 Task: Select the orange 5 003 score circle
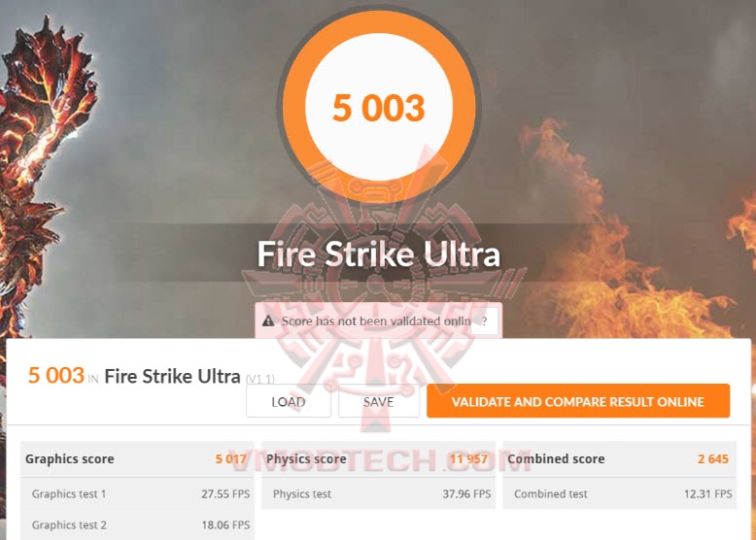[379, 107]
